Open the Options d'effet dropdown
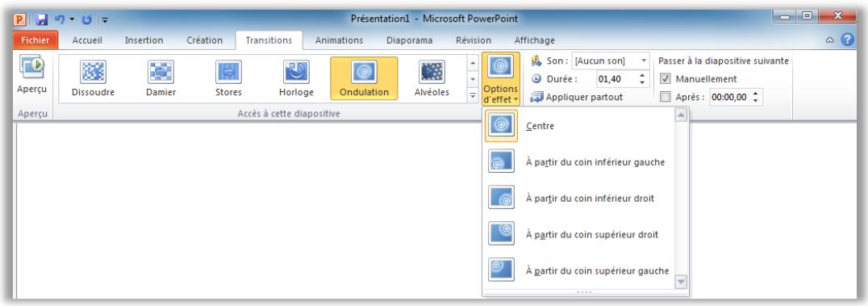This screenshot has height=306, width=868. pyautogui.click(x=500, y=78)
